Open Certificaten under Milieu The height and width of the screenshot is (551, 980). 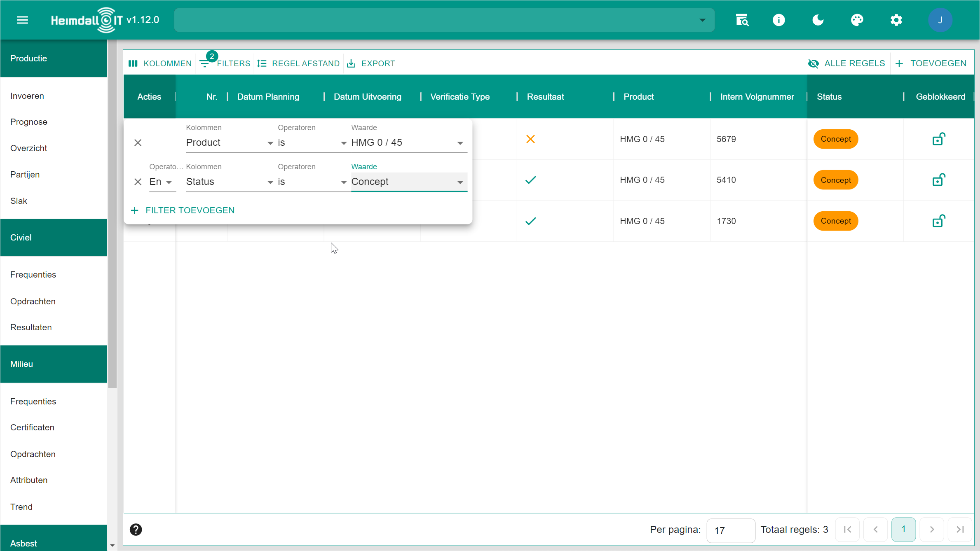[x=32, y=427]
